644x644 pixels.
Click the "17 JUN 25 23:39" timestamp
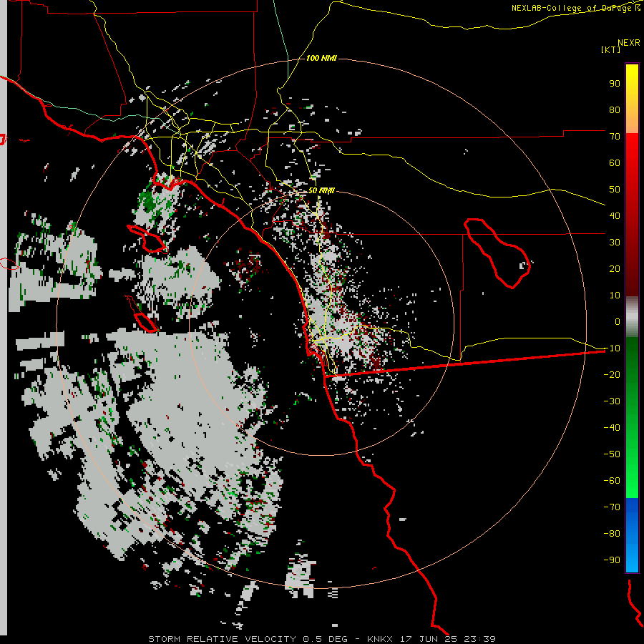[447, 639]
